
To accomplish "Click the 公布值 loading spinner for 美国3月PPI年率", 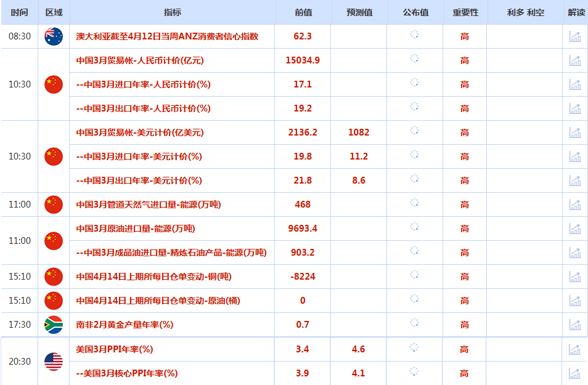I will (414, 348).
